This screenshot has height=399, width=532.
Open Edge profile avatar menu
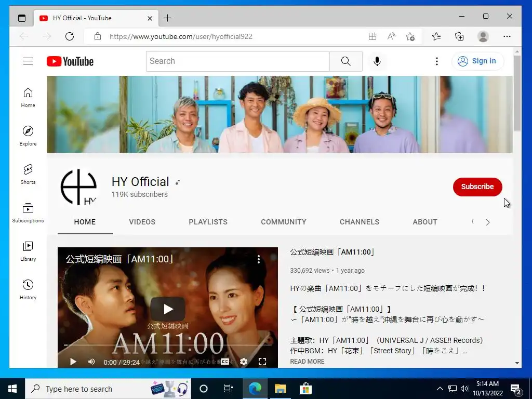tap(483, 36)
